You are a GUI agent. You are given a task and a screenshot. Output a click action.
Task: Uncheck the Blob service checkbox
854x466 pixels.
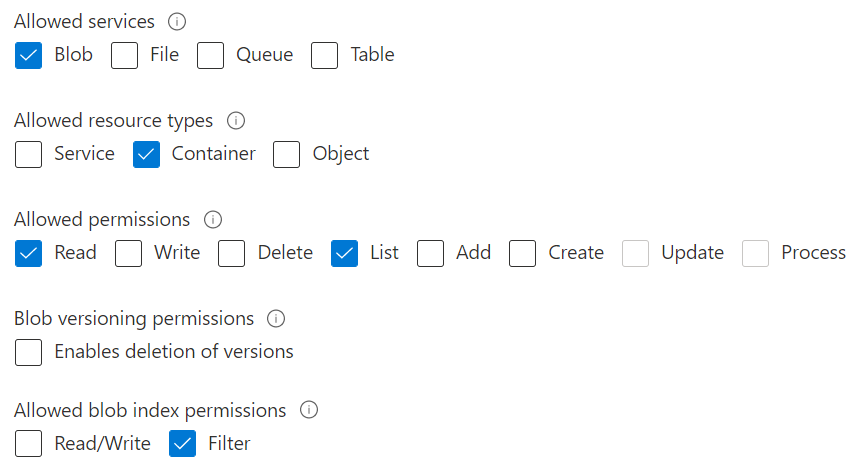(x=29, y=56)
